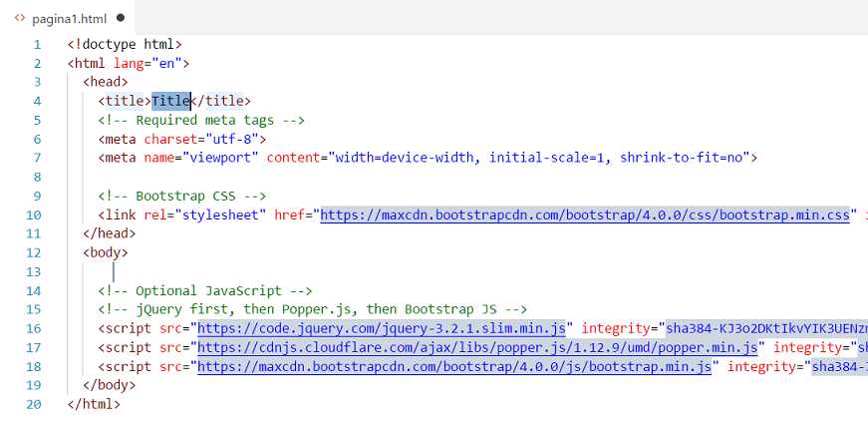Viewport: 868px width, 423px height.
Task: Click the unsaved dot on pagina1.html tab
Action: 121,18
